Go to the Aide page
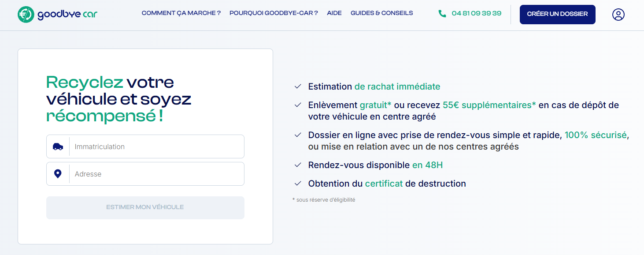The width and height of the screenshot is (644, 255). 334,13
